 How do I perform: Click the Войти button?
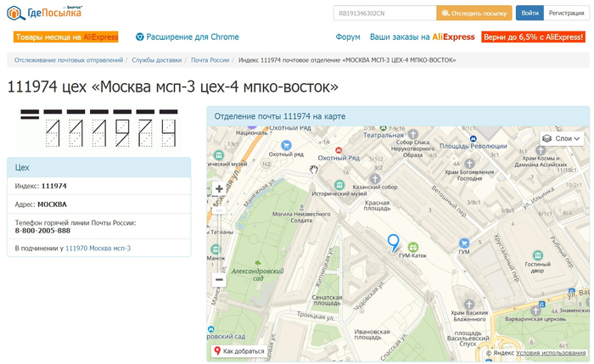point(530,13)
